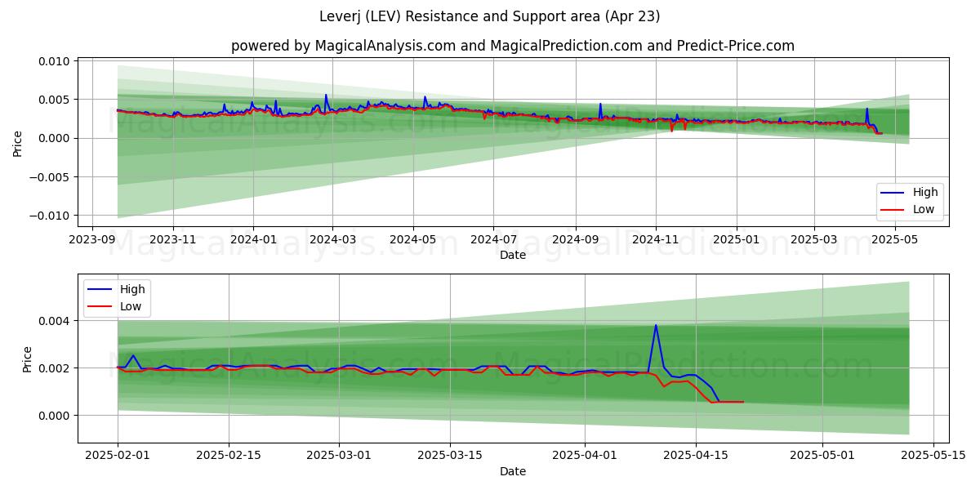Click the April 2025 price spike peak in bottom chart
Image resolution: width=980 pixels, height=490 pixels.
(x=656, y=325)
